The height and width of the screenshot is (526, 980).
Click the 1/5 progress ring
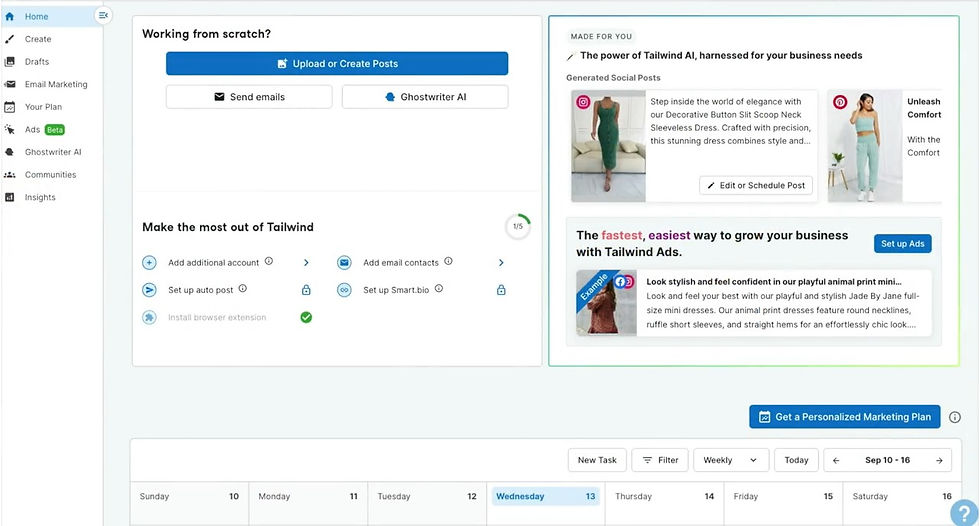[518, 226]
